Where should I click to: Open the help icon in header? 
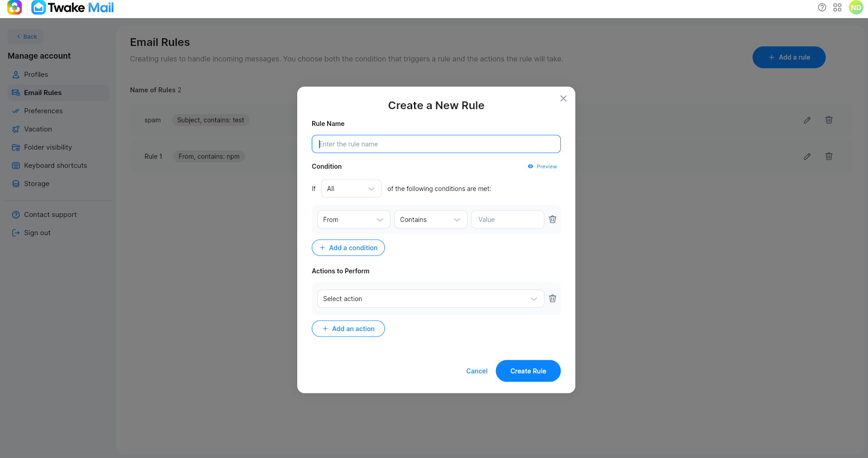tap(822, 7)
